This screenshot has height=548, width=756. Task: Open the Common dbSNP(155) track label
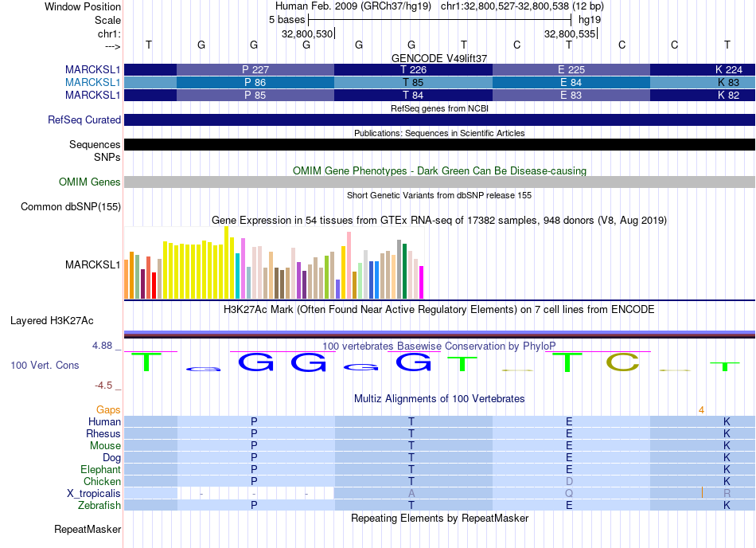[71, 206]
